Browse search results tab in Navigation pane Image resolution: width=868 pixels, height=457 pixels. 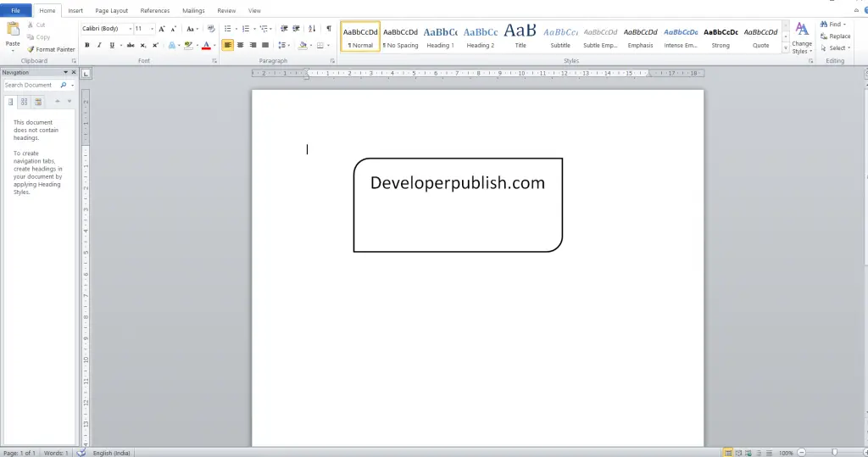pyautogui.click(x=38, y=102)
